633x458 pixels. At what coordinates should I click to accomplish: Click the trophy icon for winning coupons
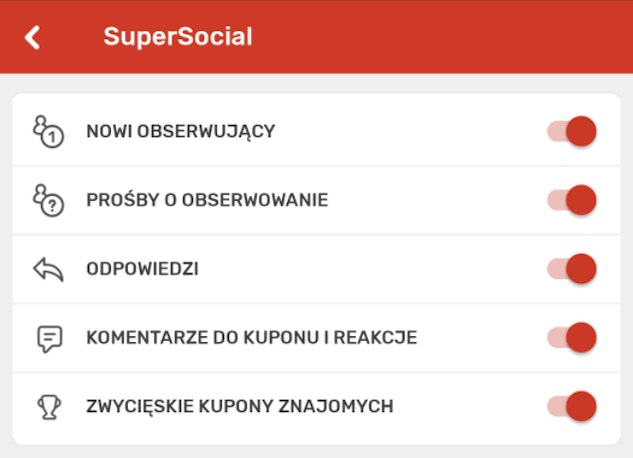(47, 406)
